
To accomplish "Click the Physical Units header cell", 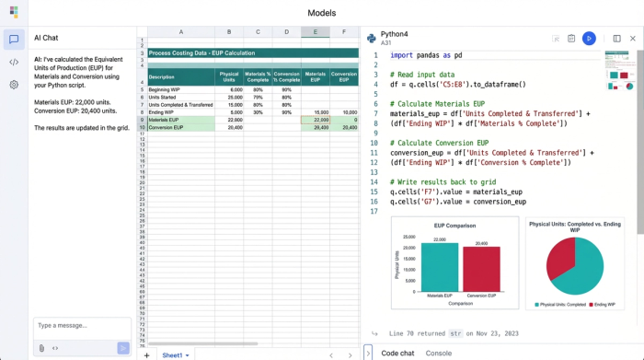I will pyautogui.click(x=229, y=76).
